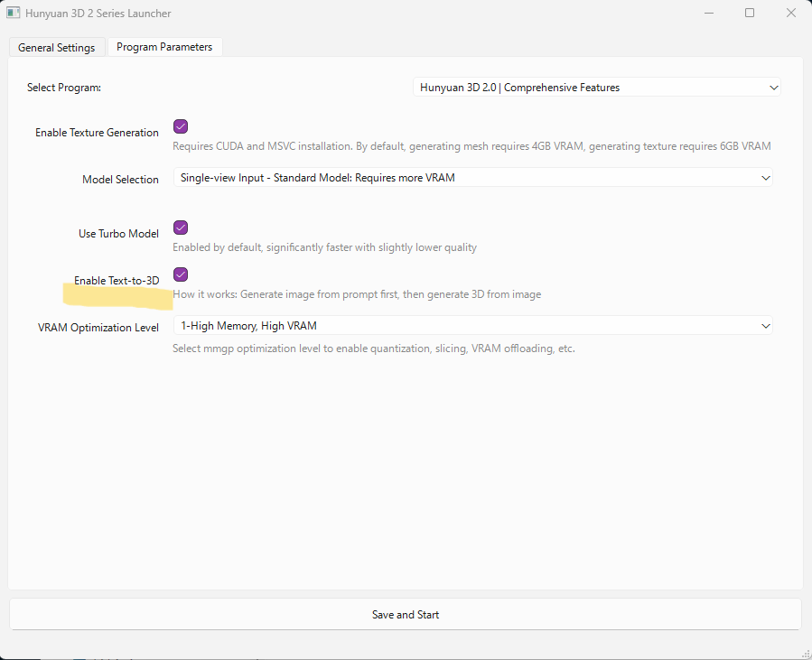Open the Select Program dropdown
The image size is (812, 660).
tap(596, 88)
